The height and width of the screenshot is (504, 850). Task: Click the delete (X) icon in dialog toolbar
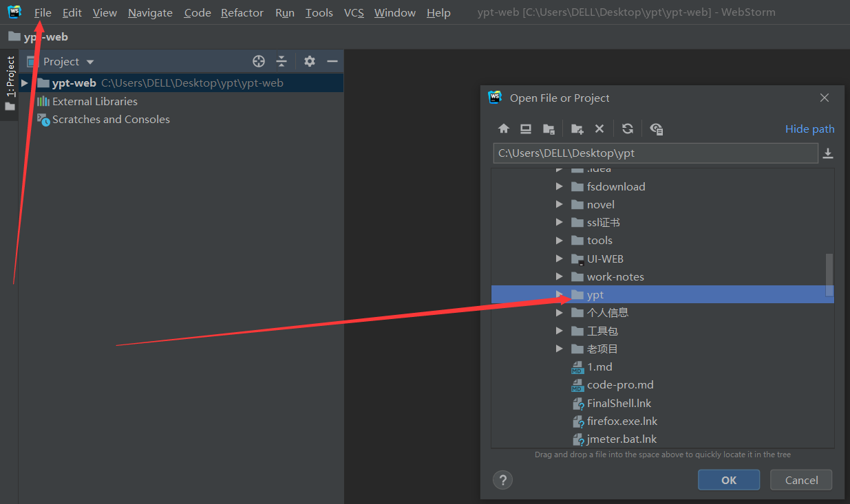coord(599,129)
